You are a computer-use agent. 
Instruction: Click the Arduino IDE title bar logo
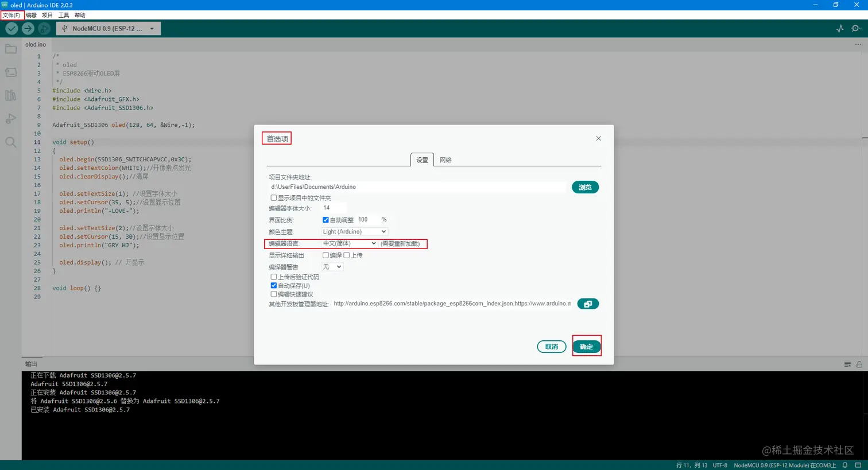5,5
